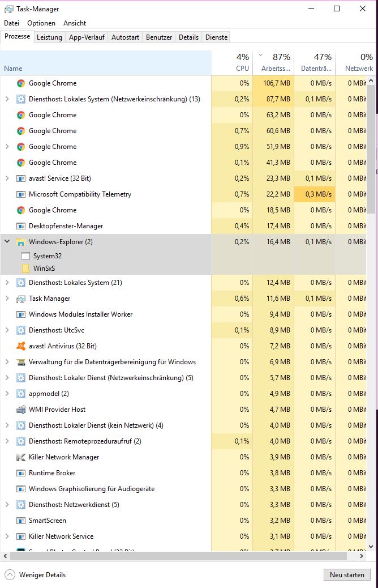Expand the avast! Service (32 Bit) entry
The height and width of the screenshot is (588, 378).
coord(7,178)
